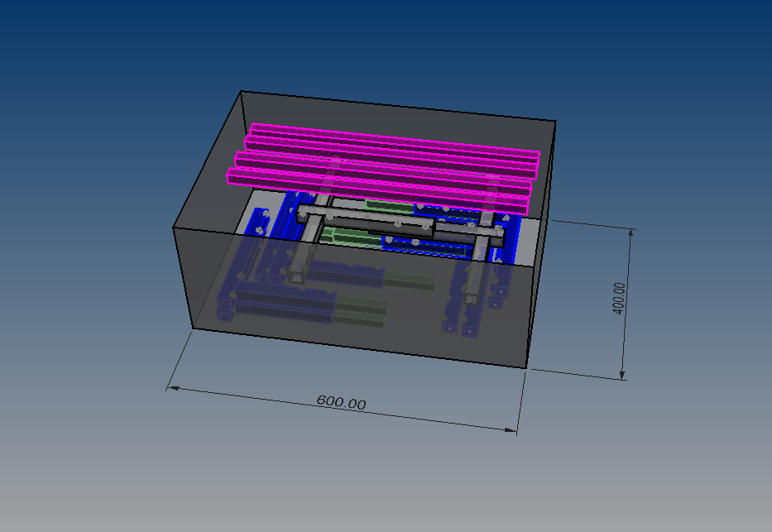772x532 pixels.
Task: Click the enclosure's top-left back corner
Action: tap(241, 92)
